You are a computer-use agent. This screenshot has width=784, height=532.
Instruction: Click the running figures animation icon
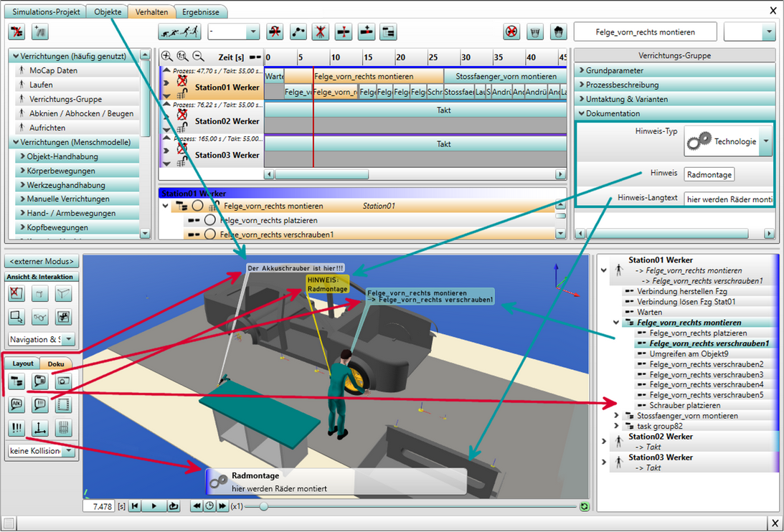178,32
